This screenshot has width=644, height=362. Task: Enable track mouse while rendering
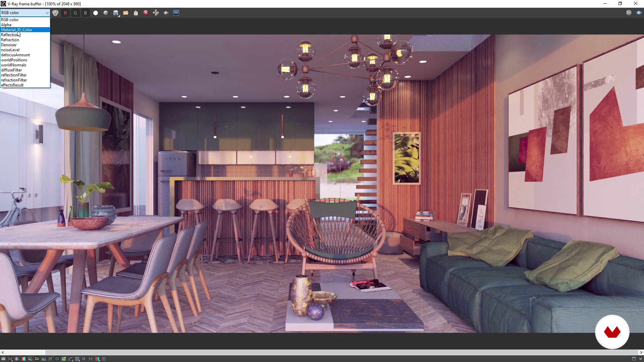pos(156,13)
